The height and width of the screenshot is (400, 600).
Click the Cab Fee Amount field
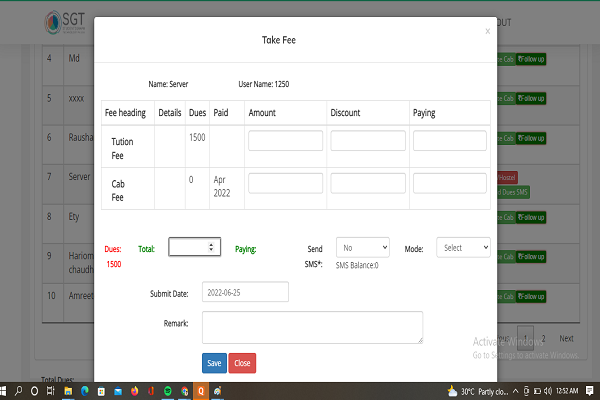tap(285, 183)
